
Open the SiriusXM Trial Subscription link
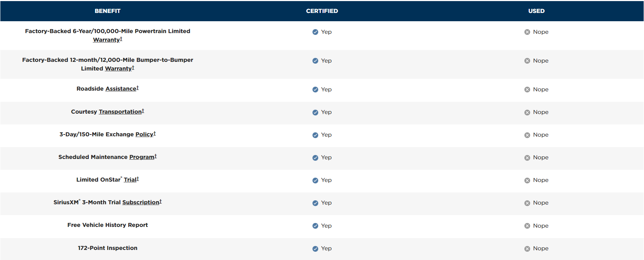click(141, 202)
